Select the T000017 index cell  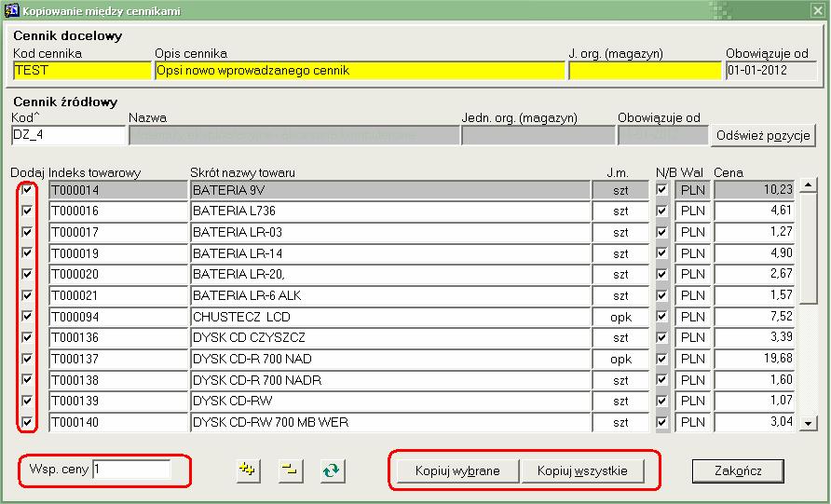pyautogui.click(x=118, y=232)
